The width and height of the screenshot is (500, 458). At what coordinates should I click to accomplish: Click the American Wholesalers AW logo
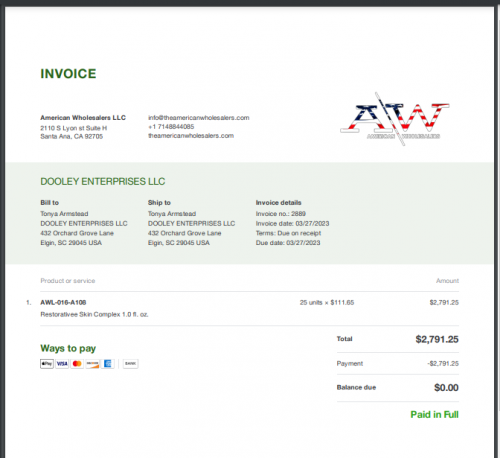(x=395, y=119)
